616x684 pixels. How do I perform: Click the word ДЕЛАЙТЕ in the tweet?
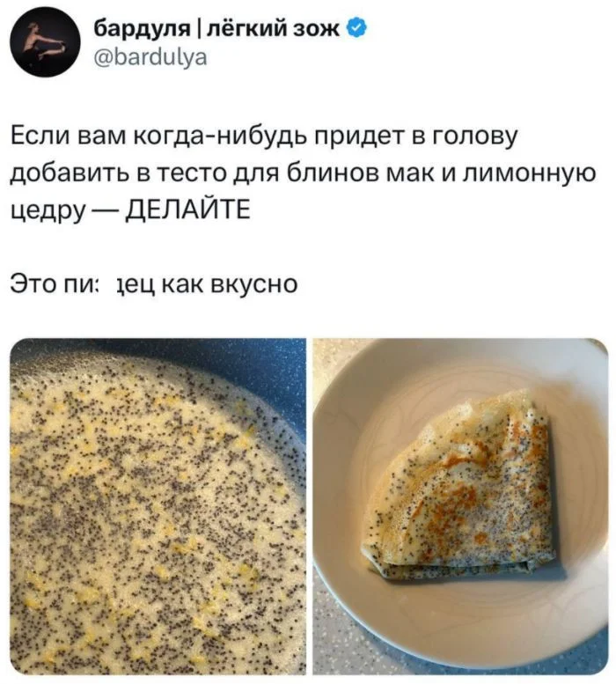click(x=188, y=210)
